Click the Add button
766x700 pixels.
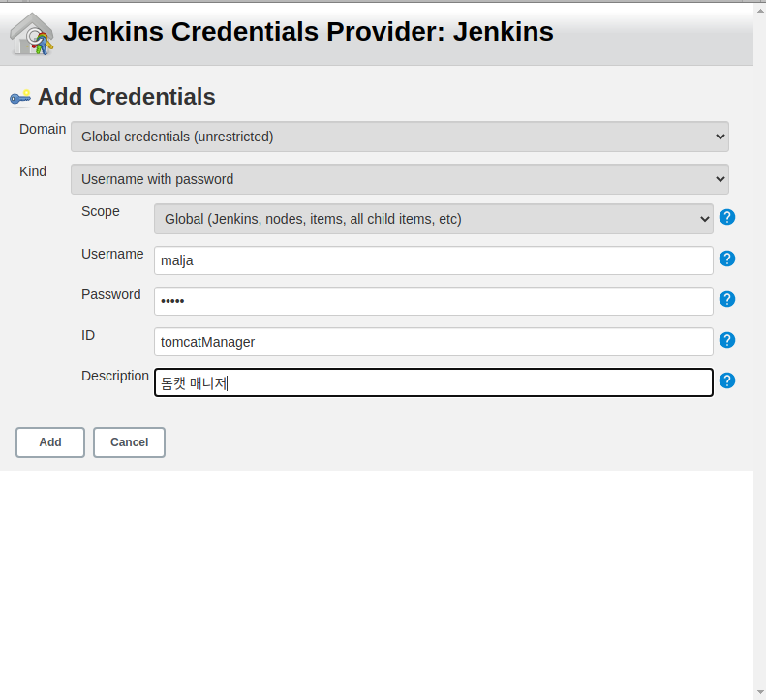(x=50, y=442)
